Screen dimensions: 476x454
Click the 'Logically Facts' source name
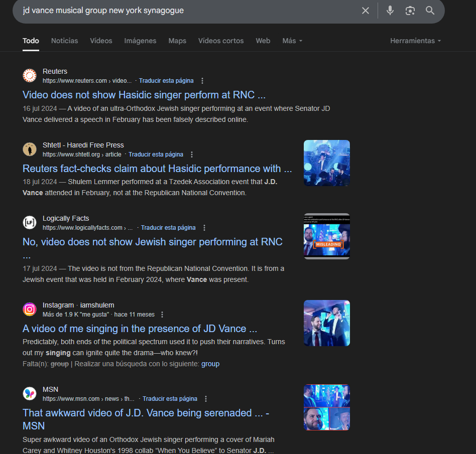(x=66, y=218)
